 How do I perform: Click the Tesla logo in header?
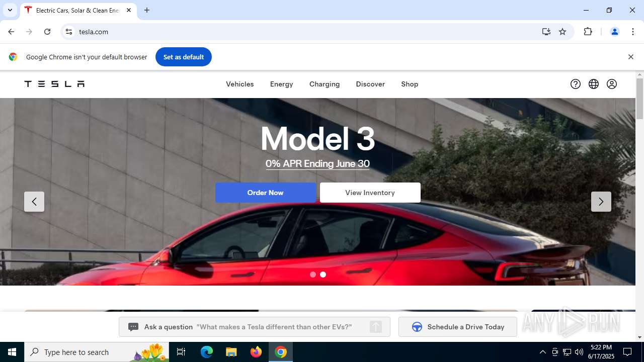pyautogui.click(x=54, y=84)
